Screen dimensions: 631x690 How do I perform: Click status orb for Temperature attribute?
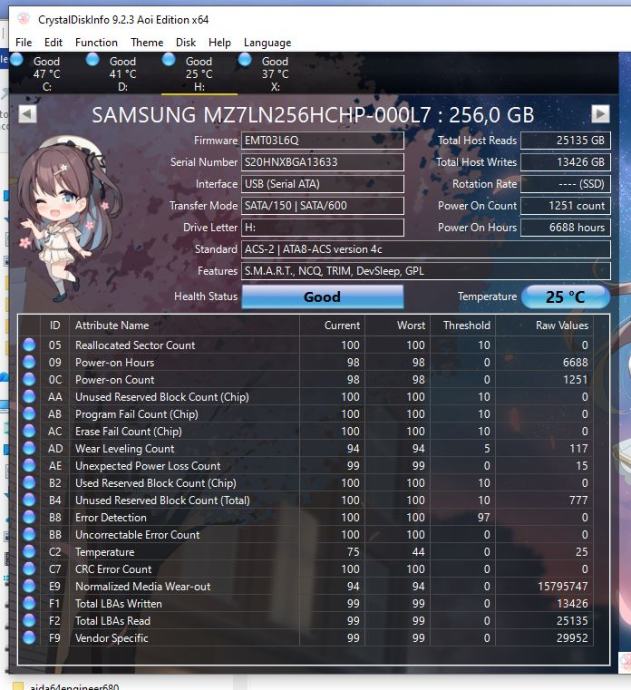click(29, 551)
